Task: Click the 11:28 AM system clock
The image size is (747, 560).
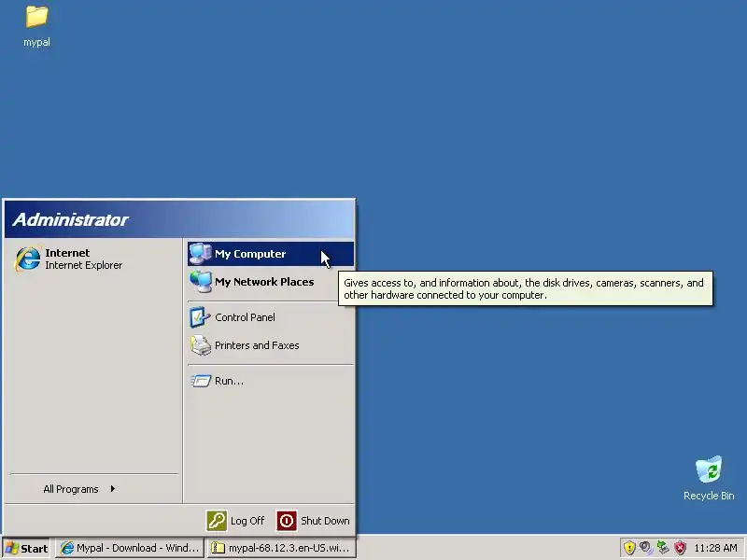Action: [715, 548]
